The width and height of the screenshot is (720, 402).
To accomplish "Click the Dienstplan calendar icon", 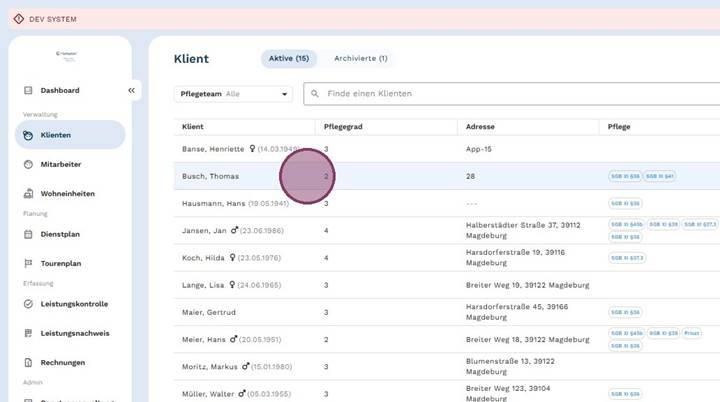I will click(28, 234).
